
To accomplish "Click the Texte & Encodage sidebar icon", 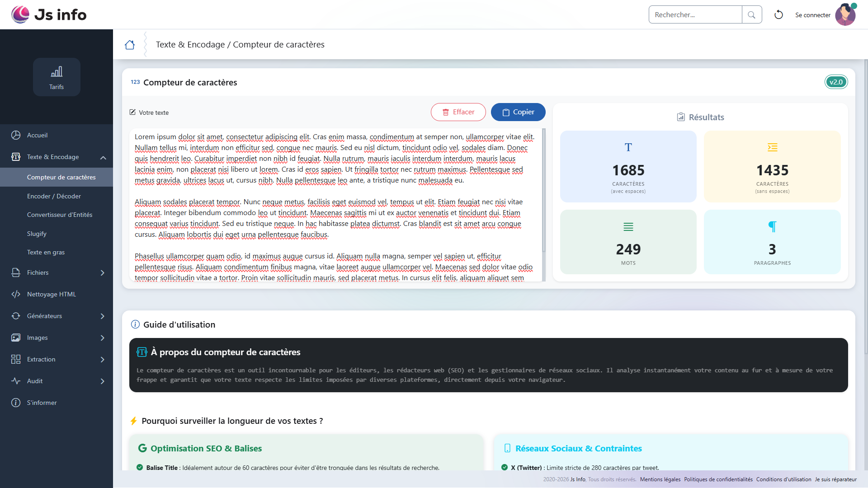I will (16, 157).
